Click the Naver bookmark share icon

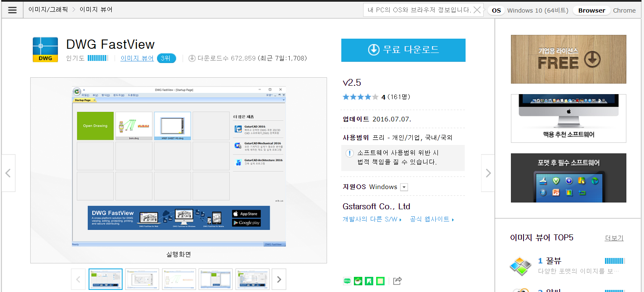click(369, 281)
